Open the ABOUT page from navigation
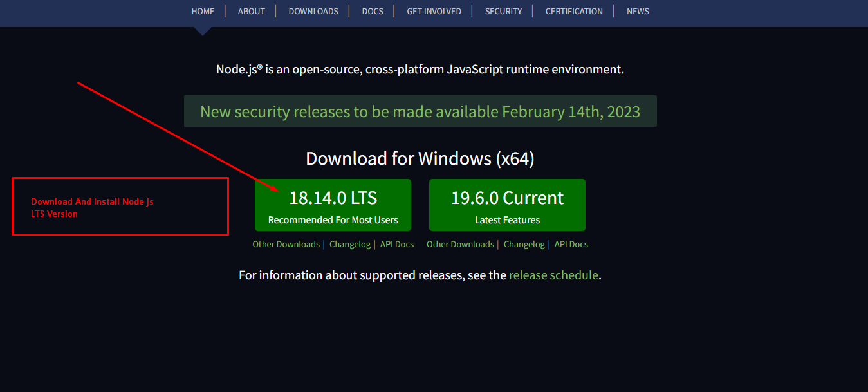 point(251,11)
